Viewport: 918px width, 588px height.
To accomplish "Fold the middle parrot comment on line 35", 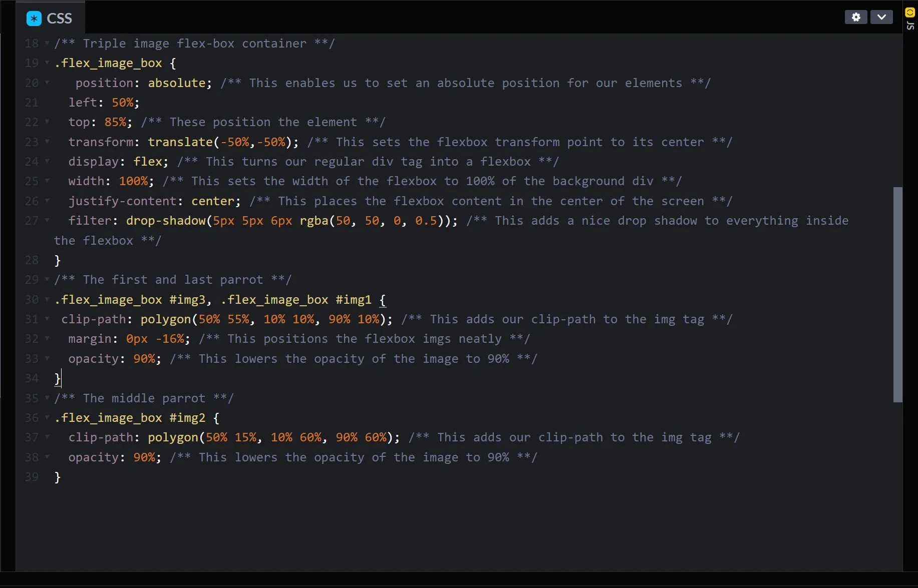I will point(47,398).
